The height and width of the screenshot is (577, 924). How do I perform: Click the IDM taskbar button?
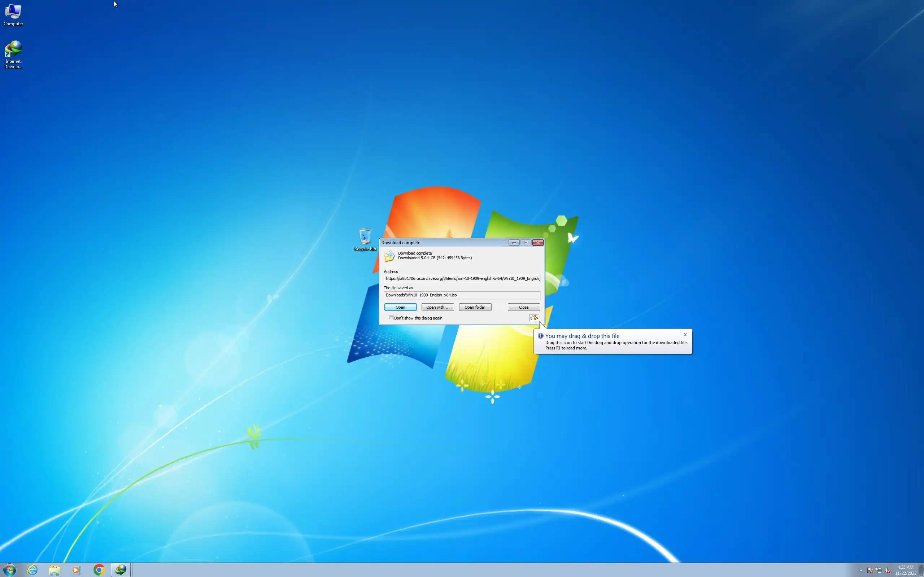121,570
